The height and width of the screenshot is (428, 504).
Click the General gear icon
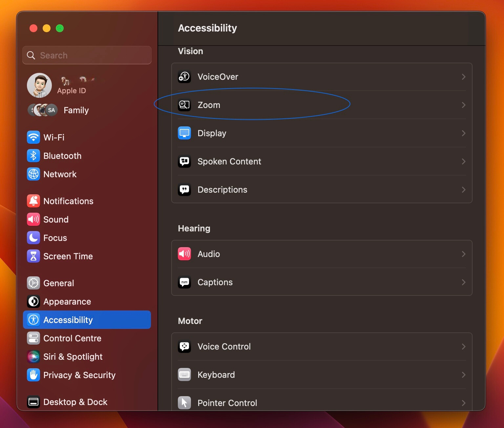pos(33,283)
